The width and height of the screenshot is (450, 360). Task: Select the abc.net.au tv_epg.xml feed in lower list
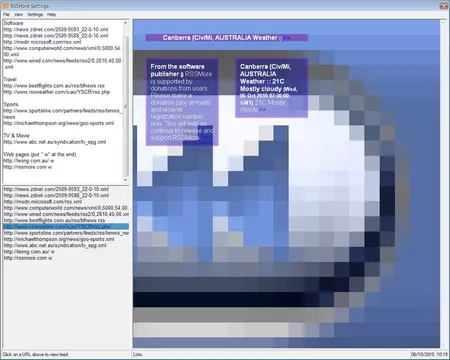55,245
